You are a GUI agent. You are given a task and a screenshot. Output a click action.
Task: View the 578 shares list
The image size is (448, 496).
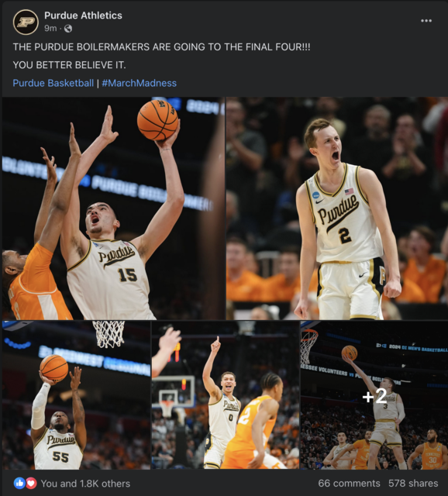click(x=413, y=483)
